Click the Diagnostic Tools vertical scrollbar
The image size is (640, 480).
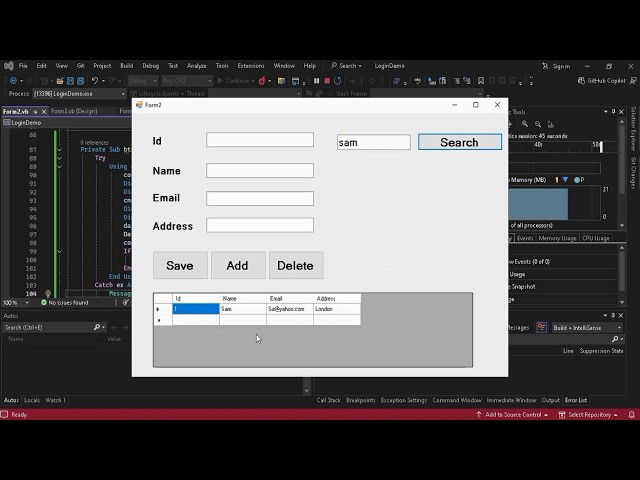point(622,173)
